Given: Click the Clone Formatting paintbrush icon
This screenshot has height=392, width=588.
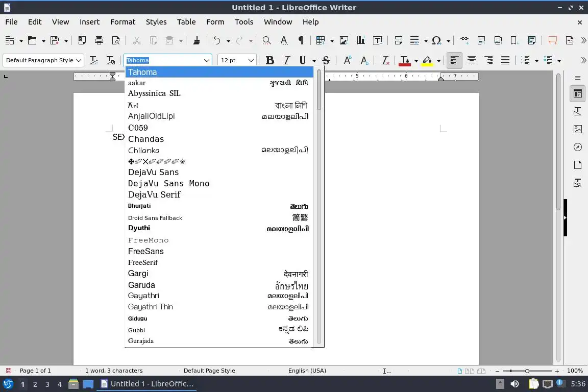Looking at the screenshot, I should (x=197, y=40).
